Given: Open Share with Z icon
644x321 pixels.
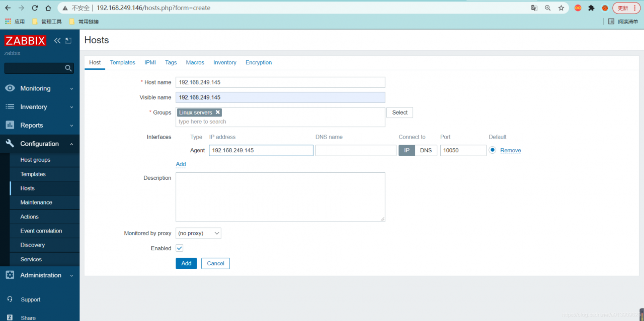Looking at the screenshot, I should coord(10,317).
